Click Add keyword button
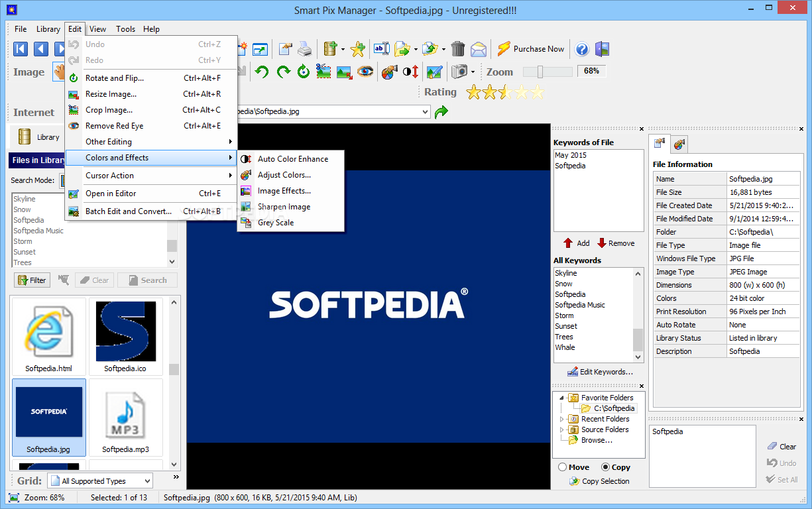 [576, 243]
